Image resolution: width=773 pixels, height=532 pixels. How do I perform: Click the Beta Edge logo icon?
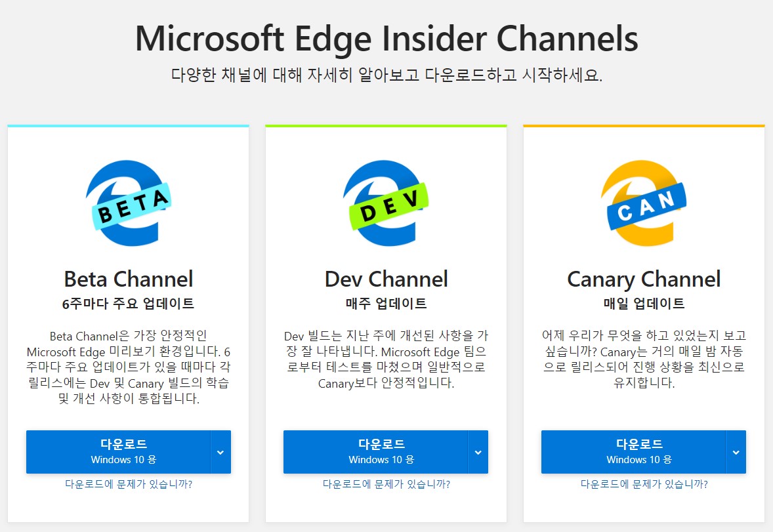[x=128, y=203]
